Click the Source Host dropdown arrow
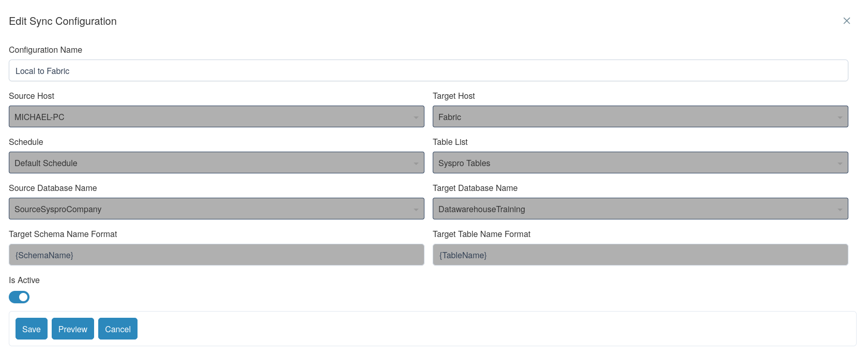This screenshot has width=868, height=354. tap(416, 117)
